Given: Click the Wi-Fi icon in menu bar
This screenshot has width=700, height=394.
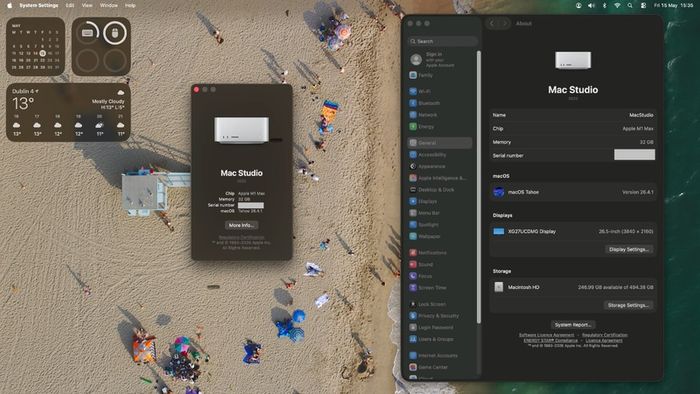Looking at the screenshot, I should [617, 5].
